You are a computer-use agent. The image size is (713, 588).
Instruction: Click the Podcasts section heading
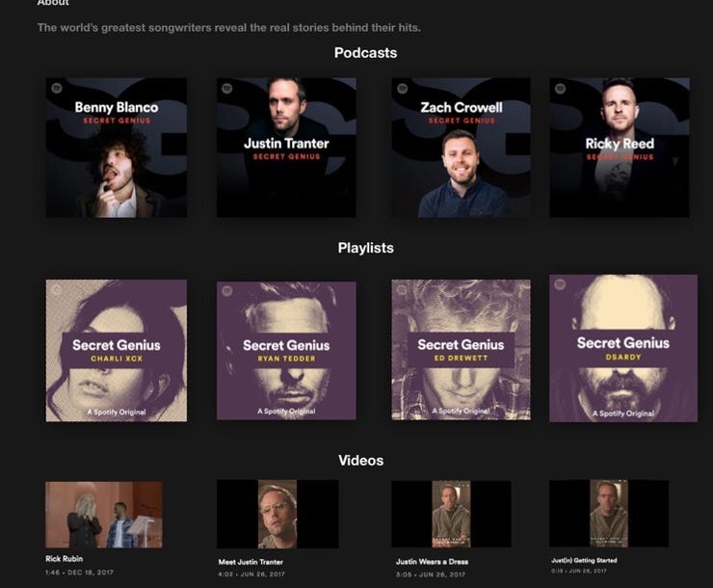(x=365, y=53)
